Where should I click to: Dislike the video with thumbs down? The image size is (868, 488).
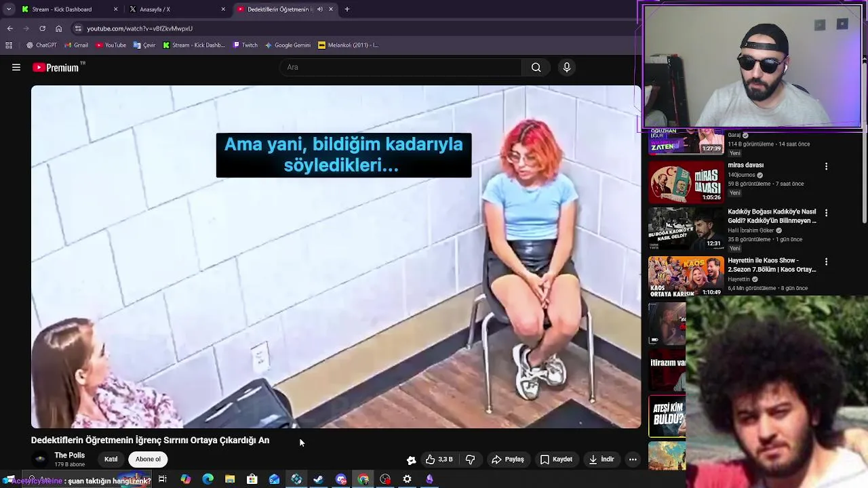click(x=470, y=459)
